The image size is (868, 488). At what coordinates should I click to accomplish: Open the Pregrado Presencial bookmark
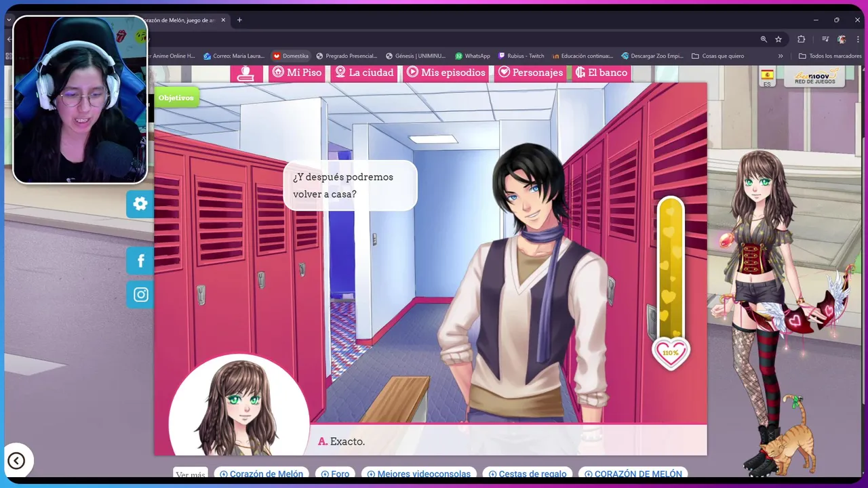click(347, 56)
